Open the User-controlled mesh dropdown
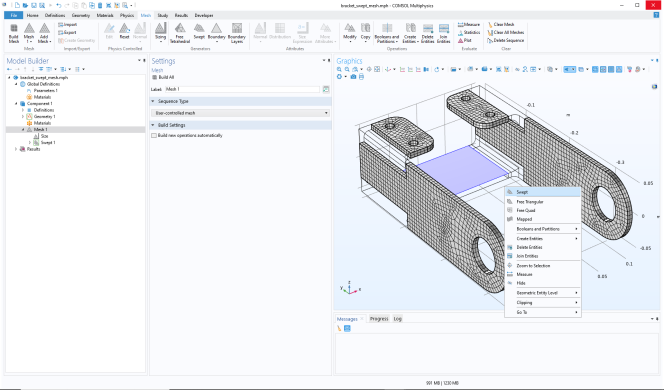 tap(241, 113)
